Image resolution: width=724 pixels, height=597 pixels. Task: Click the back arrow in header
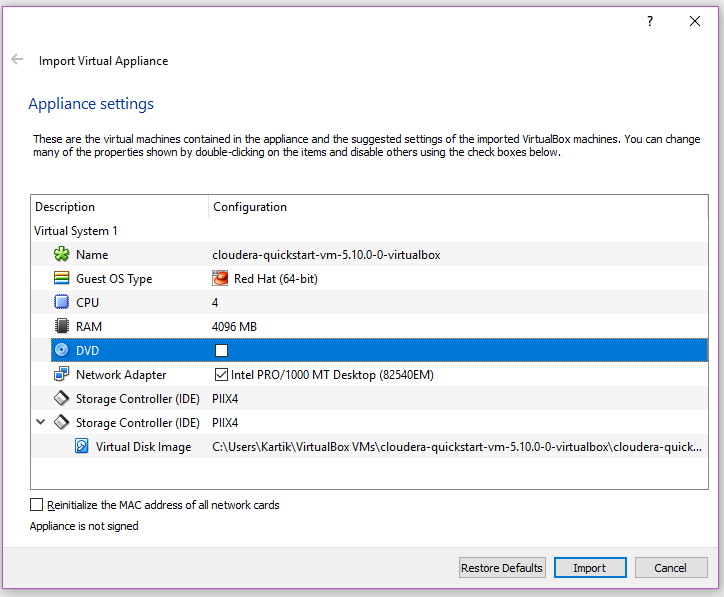(17, 60)
